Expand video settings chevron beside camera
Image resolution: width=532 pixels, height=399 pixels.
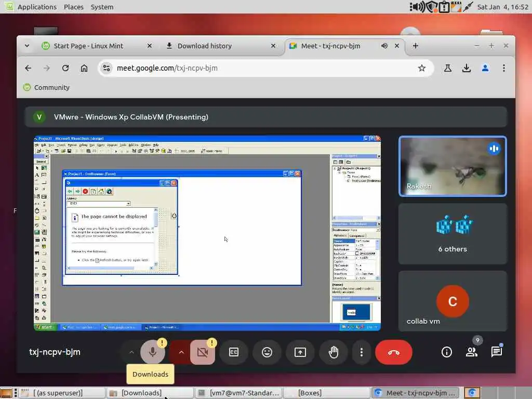coord(181,352)
